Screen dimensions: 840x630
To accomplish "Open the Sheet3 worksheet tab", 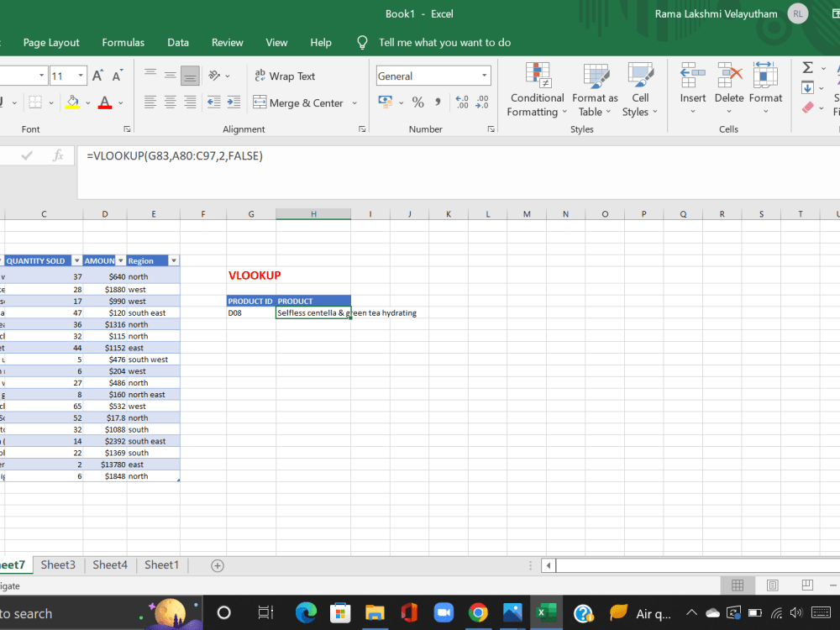I will point(58,564).
